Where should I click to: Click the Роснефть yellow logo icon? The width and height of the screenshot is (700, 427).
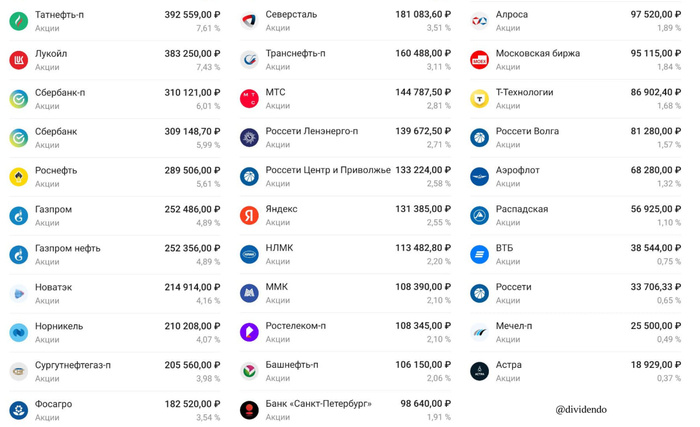[18, 177]
